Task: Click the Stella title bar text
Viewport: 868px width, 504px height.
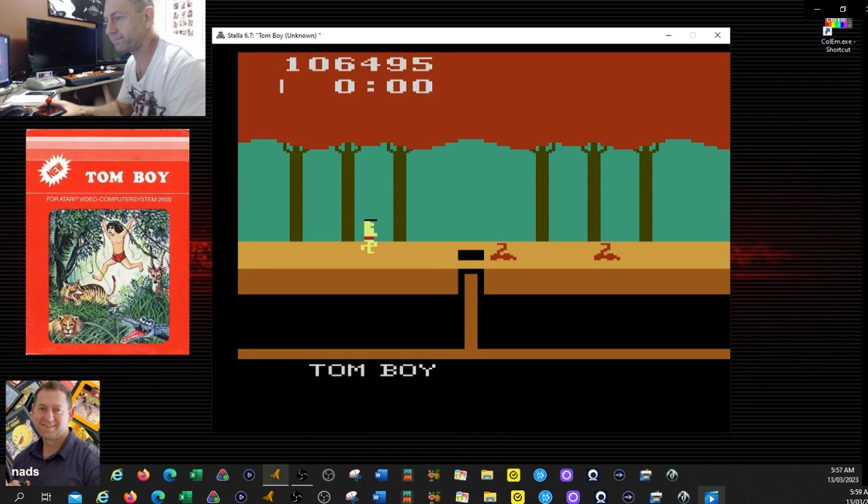Action: 274,35
